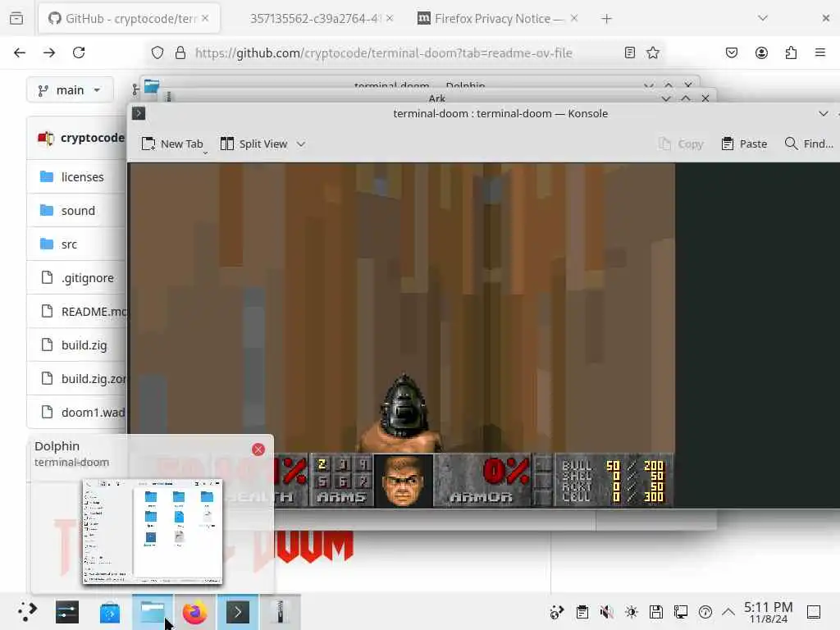840x630 pixels.
Task: List all Firefox tabs
Action: [763, 19]
